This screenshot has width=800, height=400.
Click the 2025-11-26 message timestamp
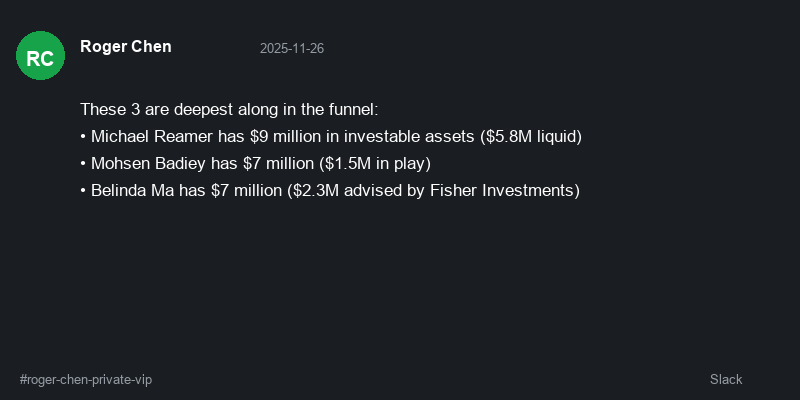pos(292,48)
